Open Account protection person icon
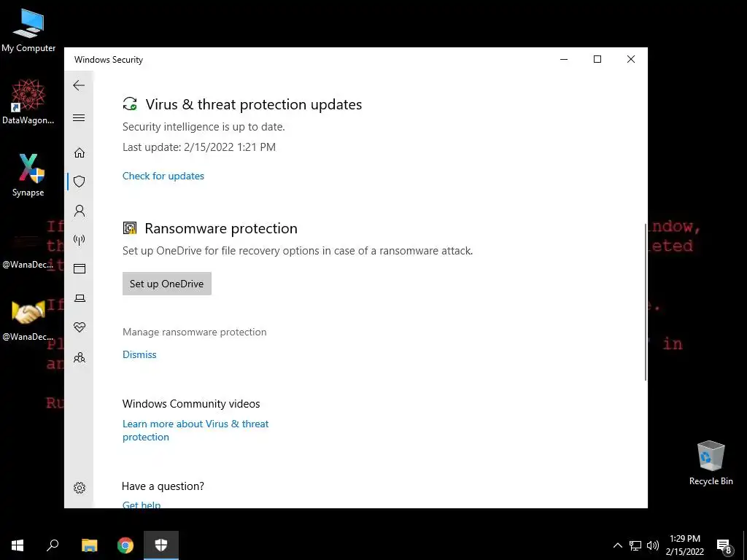 80,211
